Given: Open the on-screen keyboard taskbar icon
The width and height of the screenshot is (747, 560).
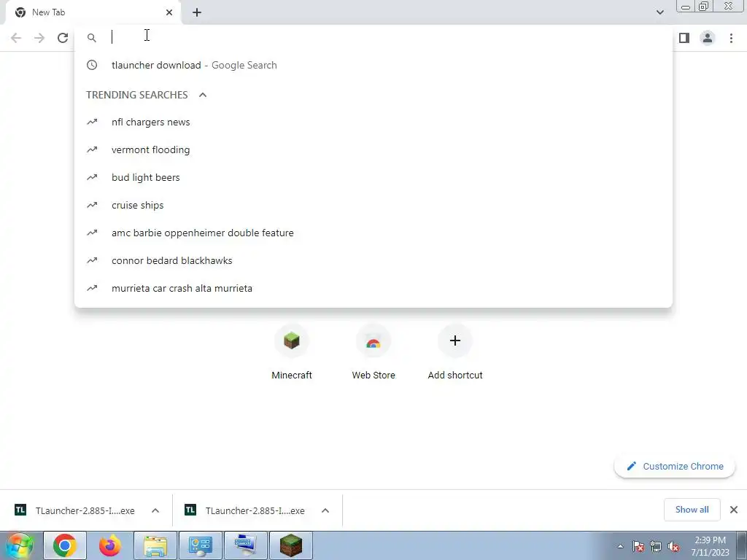Looking at the screenshot, I should (246, 545).
